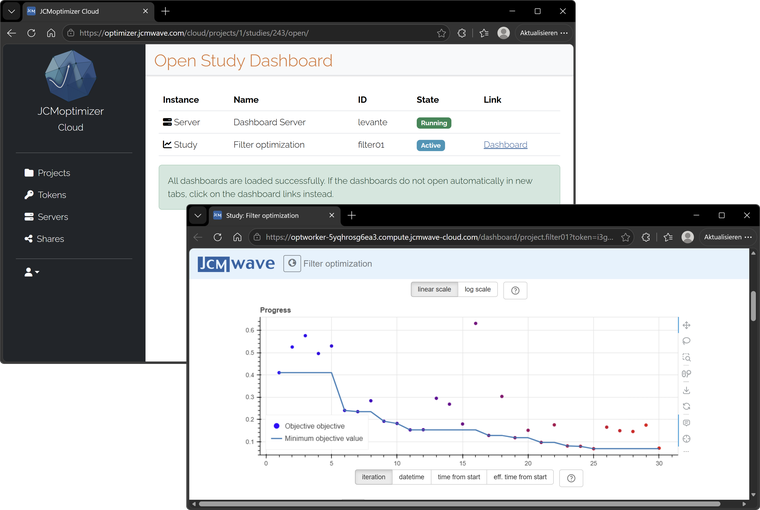Set x-axis to datetime
The width and height of the screenshot is (760, 510).
[412, 477]
